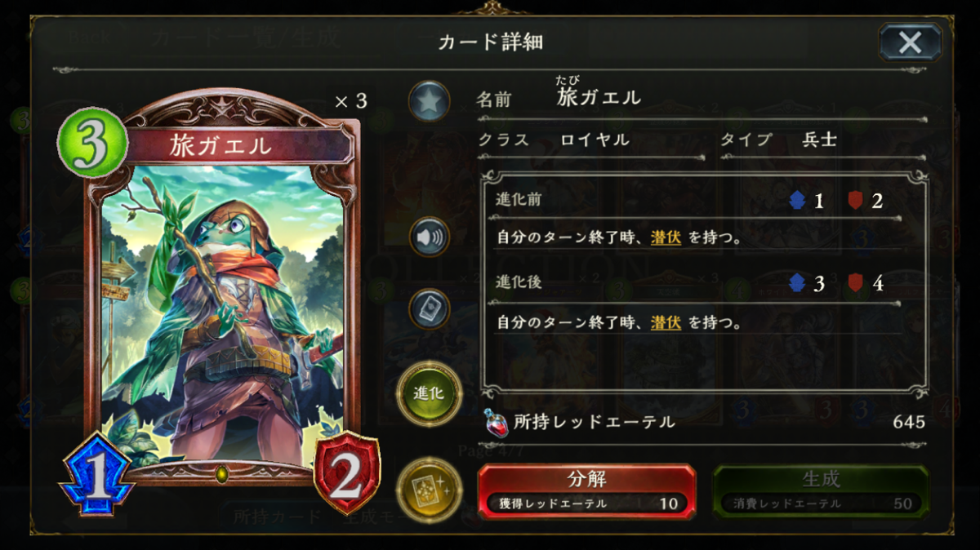Click the 進化前 blue attack icon
Image resolution: width=980 pixels, height=550 pixels.
798,201
